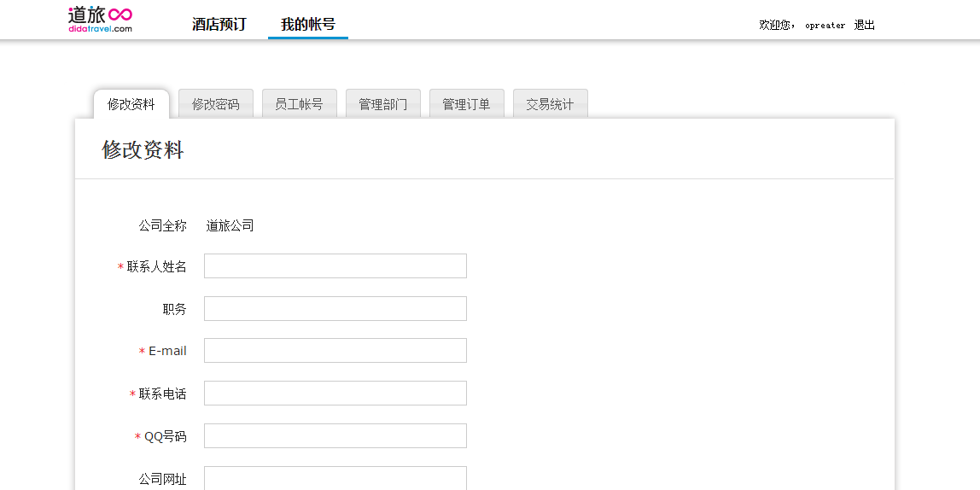Click the didatravel.com logo

tap(100, 19)
